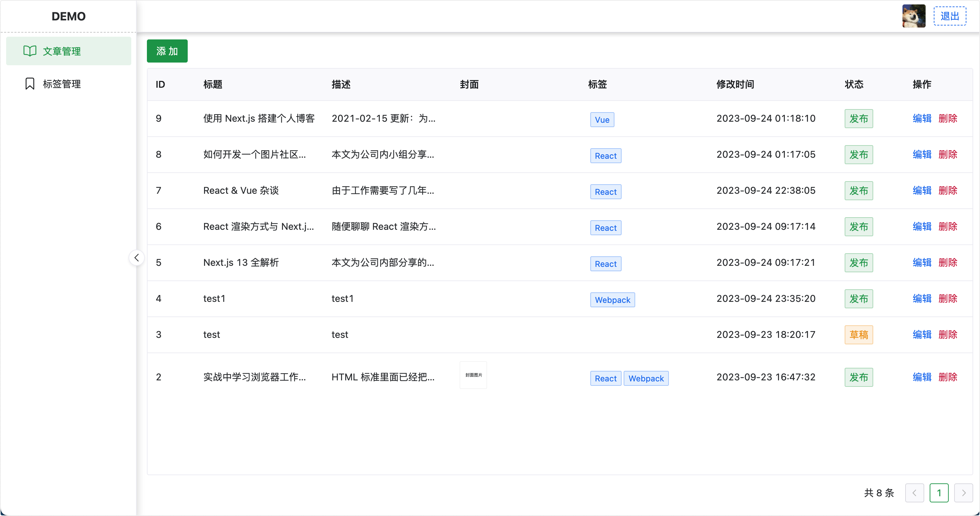
Task: Collapse the sidebar with the chevron handle
Action: [137, 258]
